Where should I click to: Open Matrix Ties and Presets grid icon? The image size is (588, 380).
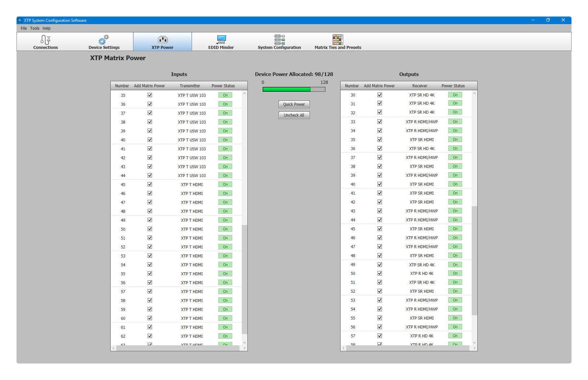pos(338,40)
